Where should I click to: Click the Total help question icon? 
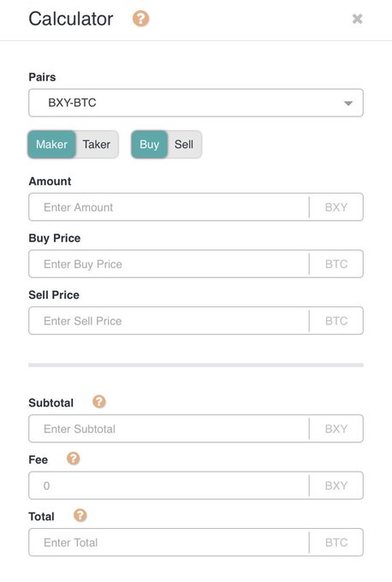[80, 515]
